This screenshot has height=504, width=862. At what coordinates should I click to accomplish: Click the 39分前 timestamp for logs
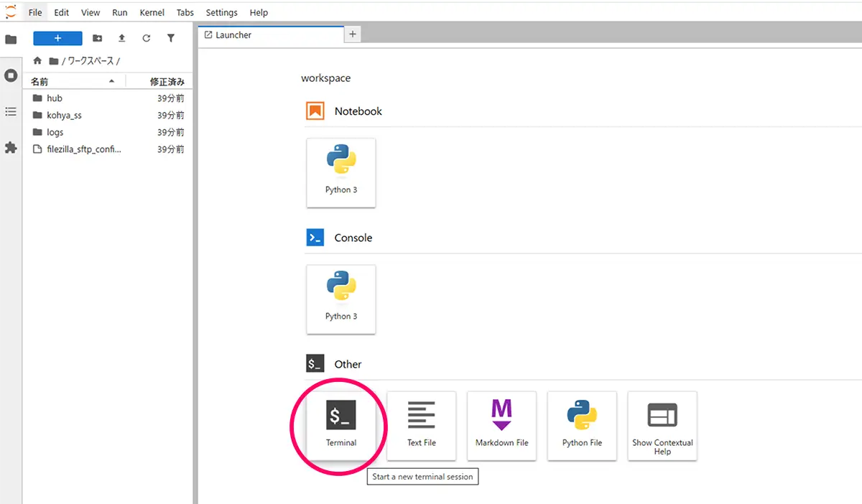171,133
